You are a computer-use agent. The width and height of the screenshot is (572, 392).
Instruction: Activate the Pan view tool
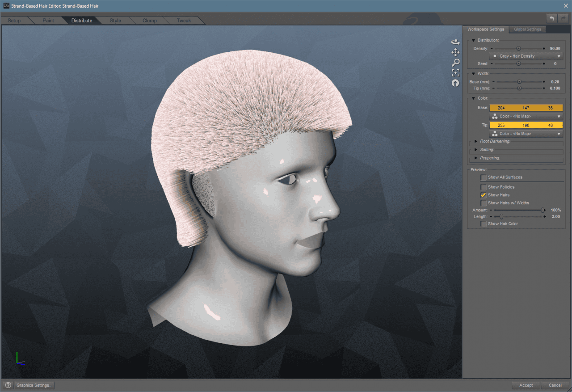click(455, 52)
